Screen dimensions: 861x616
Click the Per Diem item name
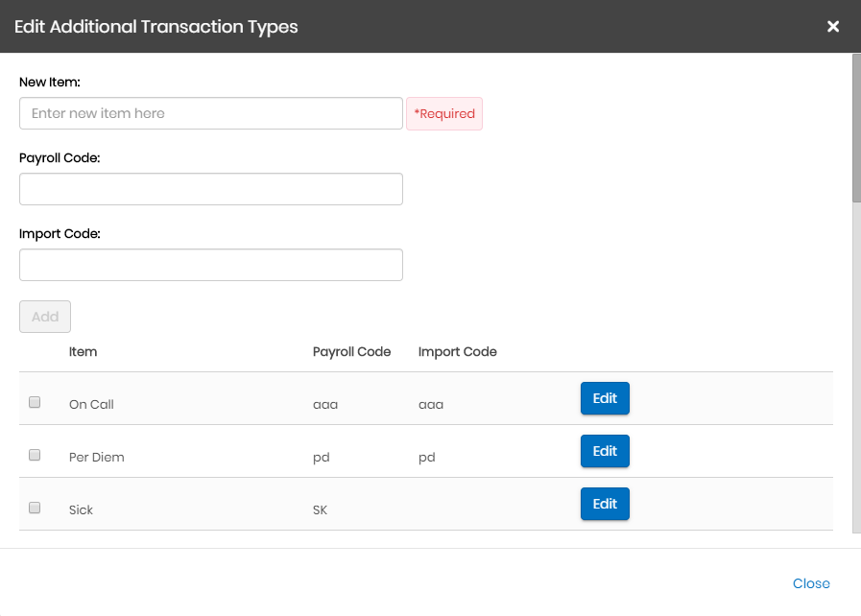[97, 458]
